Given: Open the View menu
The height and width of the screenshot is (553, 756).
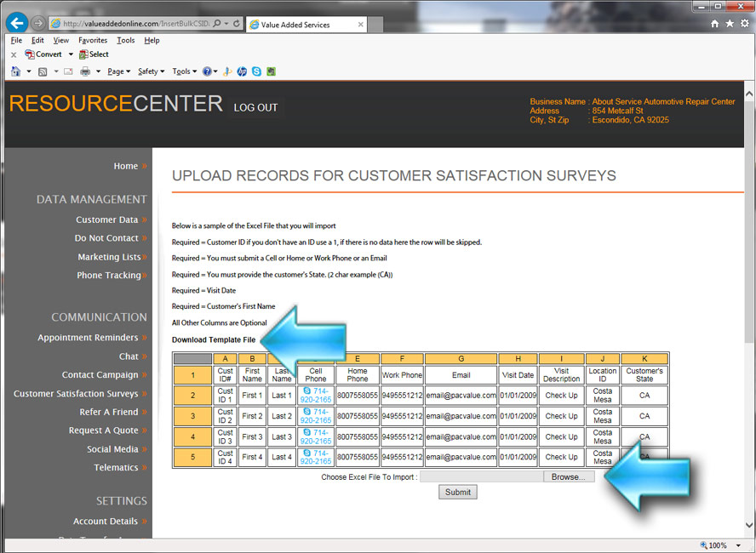Looking at the screenshot, I should coord(61,40).
